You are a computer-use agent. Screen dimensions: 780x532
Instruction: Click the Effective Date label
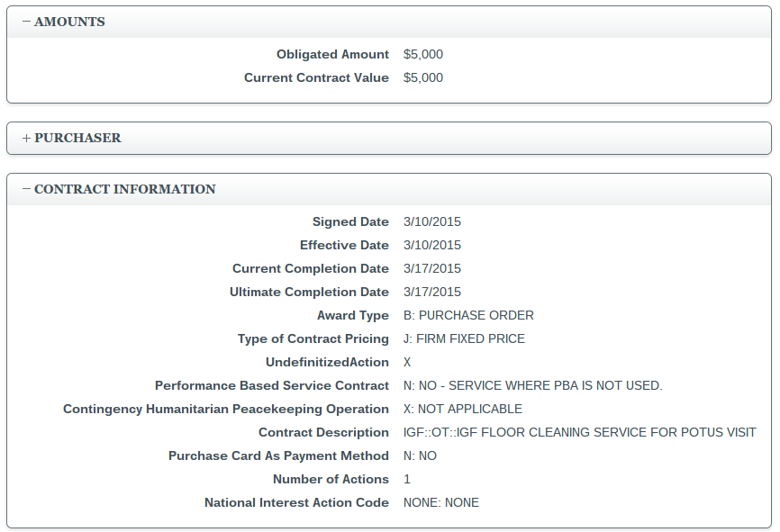344,245
